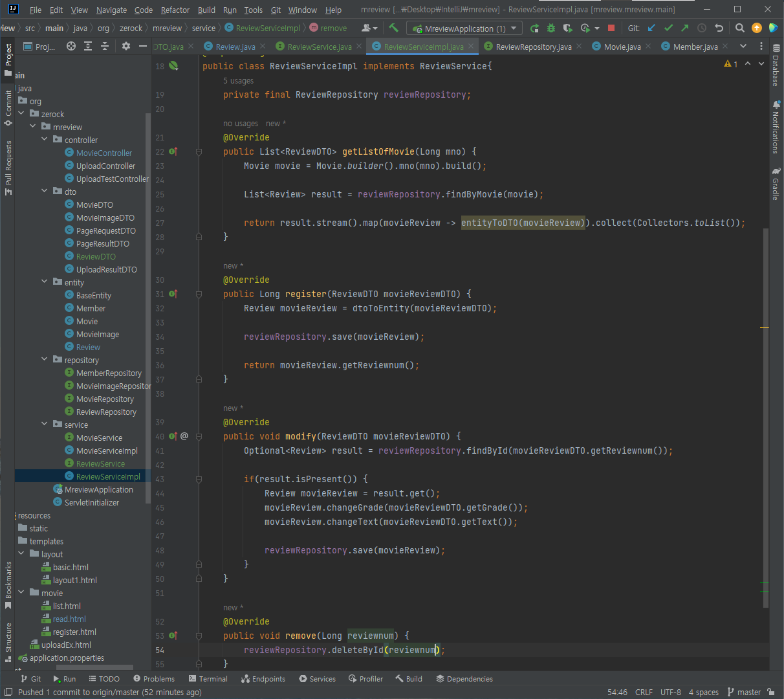The image size is (784, 699).
Task: Open the Pull Requests tool window
Action: 8,168
